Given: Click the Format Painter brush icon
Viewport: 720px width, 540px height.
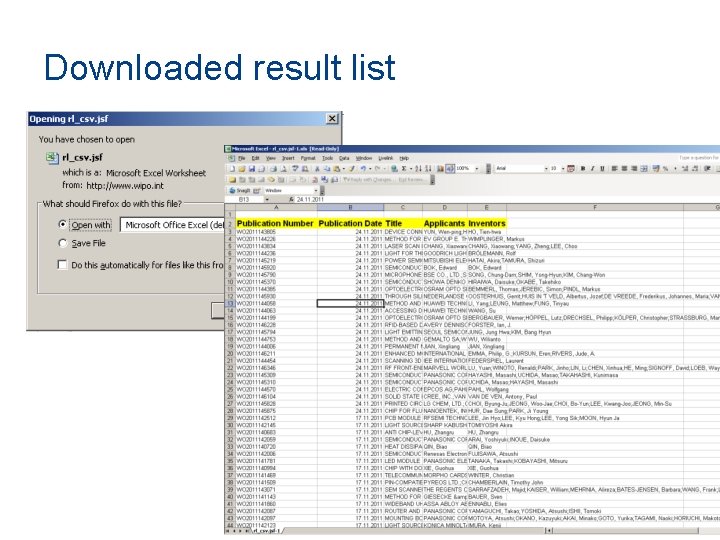Looking at the screenshot, I should [351, 169].
